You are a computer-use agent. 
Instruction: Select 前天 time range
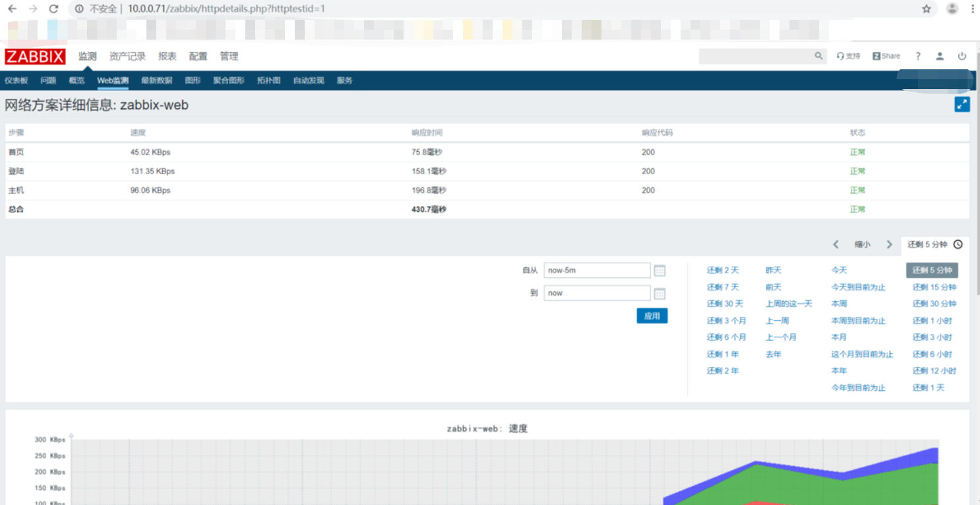774,287
